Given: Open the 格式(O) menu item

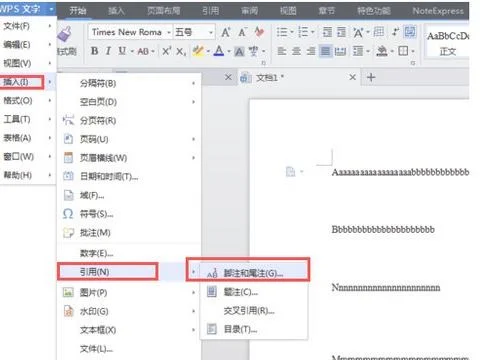Looking at the screenshot, I should 28,100.
